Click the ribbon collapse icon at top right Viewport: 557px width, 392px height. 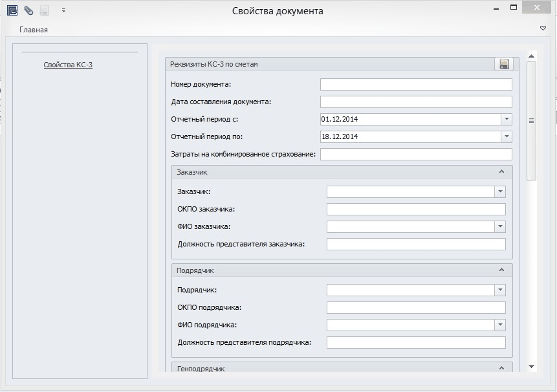click(543, 28)
